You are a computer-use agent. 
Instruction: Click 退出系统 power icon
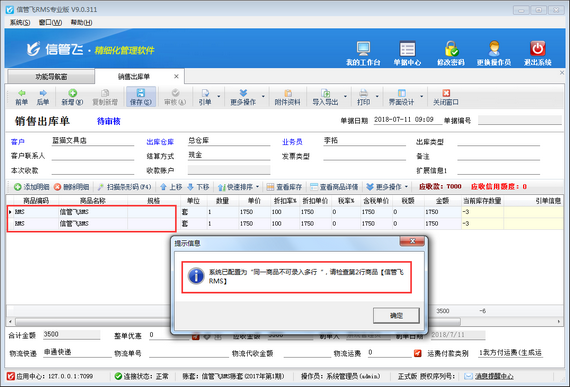point(537,48)
